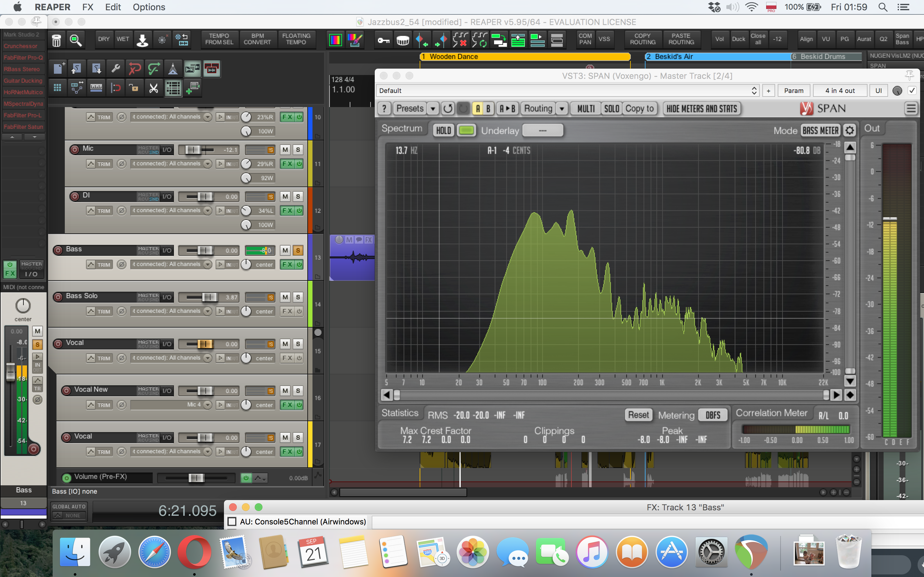Screen dimensions: 924x577
Task: Click SPAN reset circular arrow icon
Action: 448,109
